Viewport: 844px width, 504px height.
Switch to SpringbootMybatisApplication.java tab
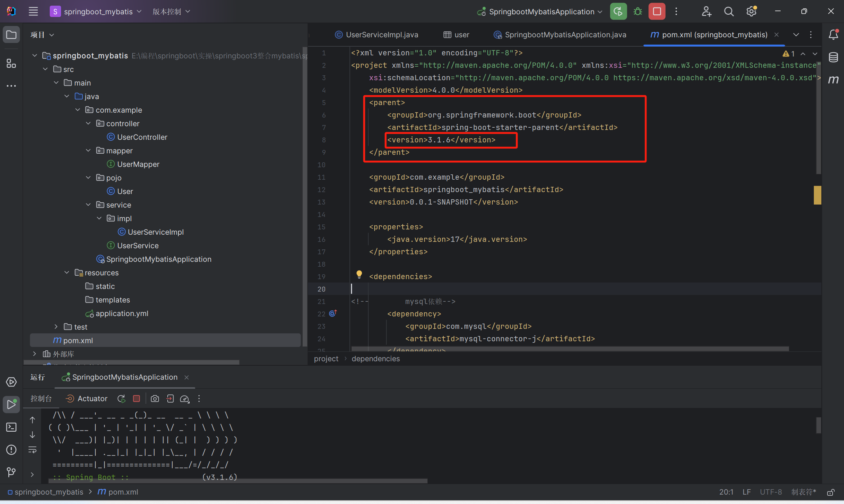(x=560, y=35)
